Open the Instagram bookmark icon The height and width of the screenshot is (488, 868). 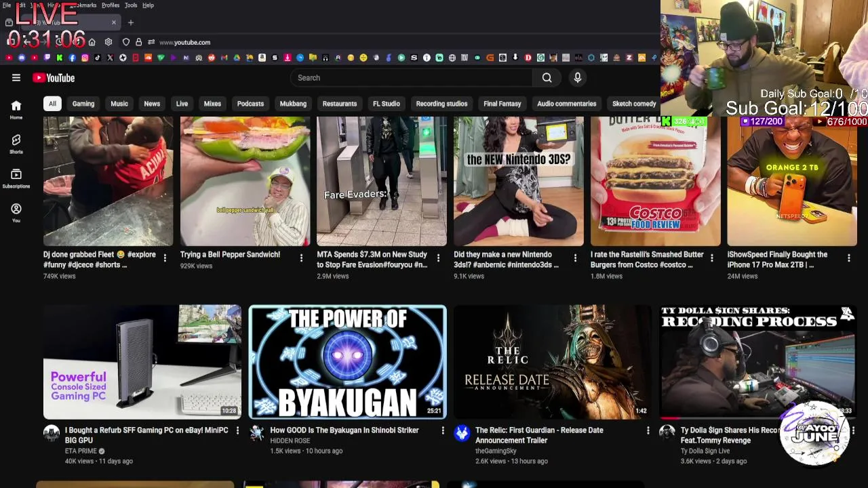(85, 58)
